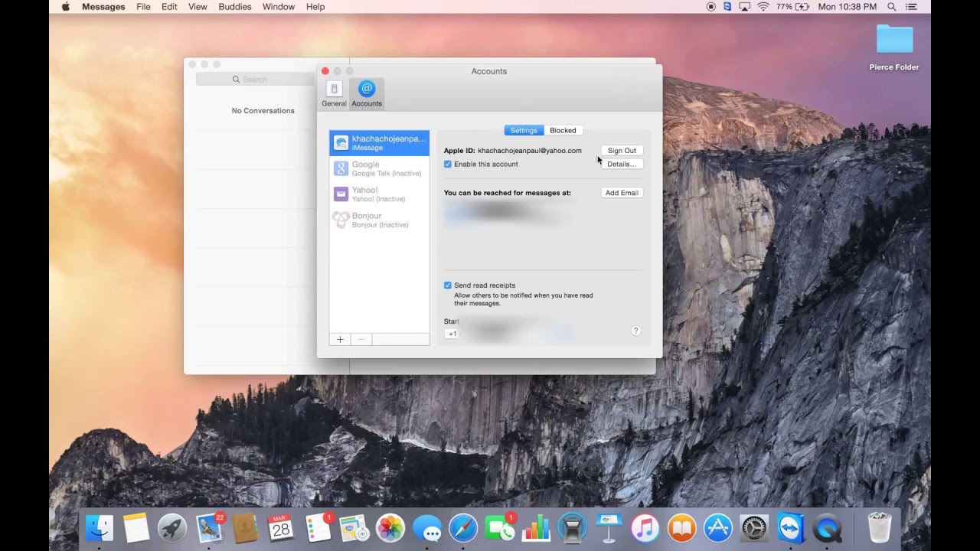Open the Messages app menu
Viewport: 980px width, 551px height.
tap(103, 7)
